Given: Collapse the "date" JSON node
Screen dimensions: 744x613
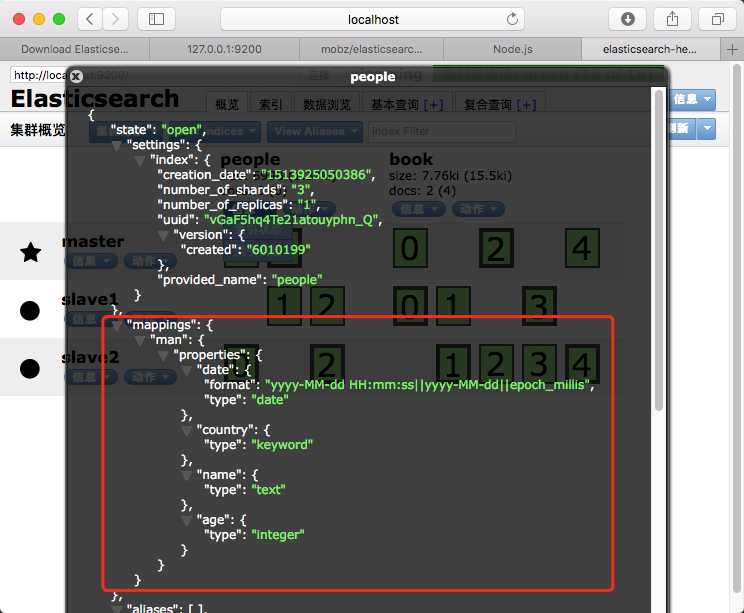Looking at the screenshot, I should point(186,371).
